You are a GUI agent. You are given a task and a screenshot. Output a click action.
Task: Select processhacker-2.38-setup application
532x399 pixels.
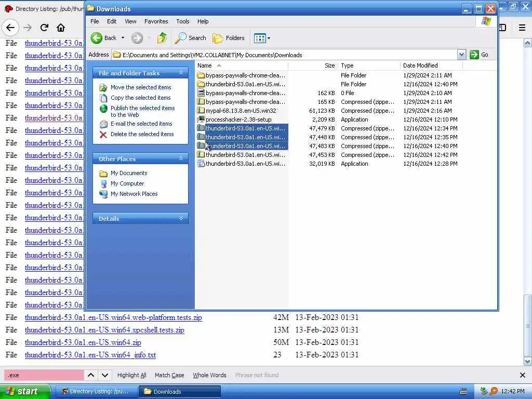tap(234, 119)
